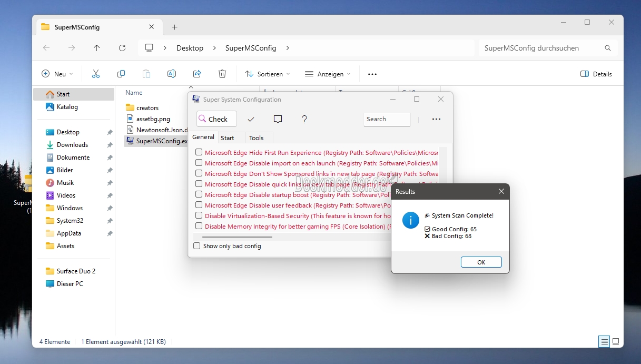Go forward with Explorer forward arrow

[x=72, y=48]
